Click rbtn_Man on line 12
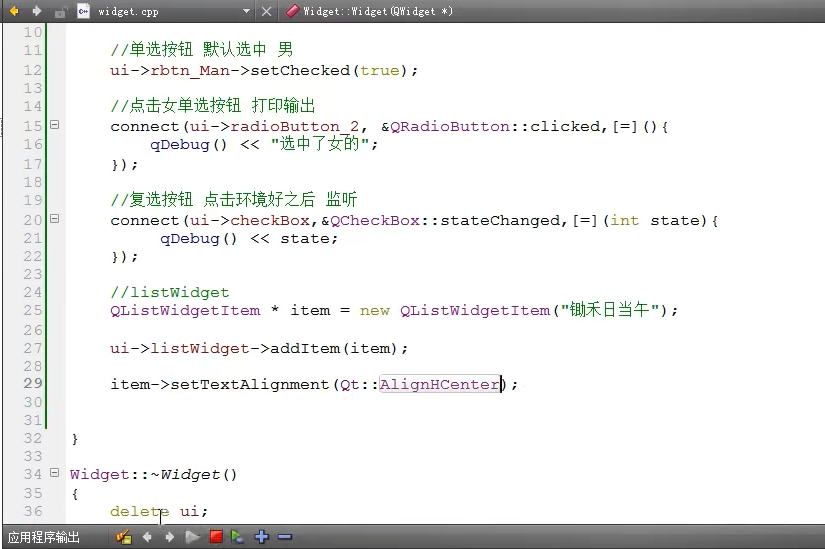825x549 pixels. point(190,71)
